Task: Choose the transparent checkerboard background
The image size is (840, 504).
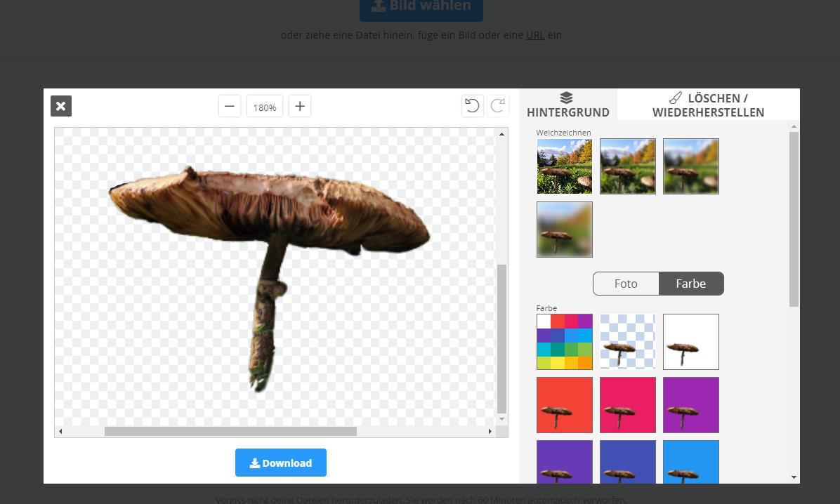Action: click(x=628, y=342)
